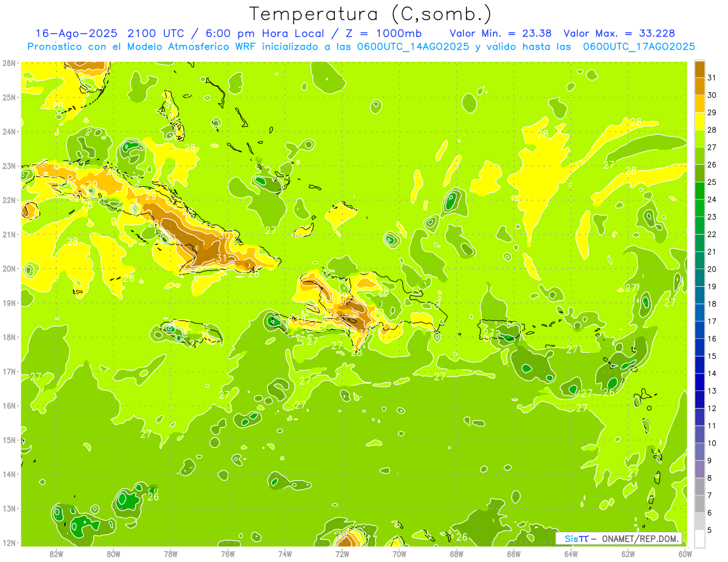728x562 pixels.
Task: Click the "Valor Max. = 33.228" text
Action: (x=619, y=33)
